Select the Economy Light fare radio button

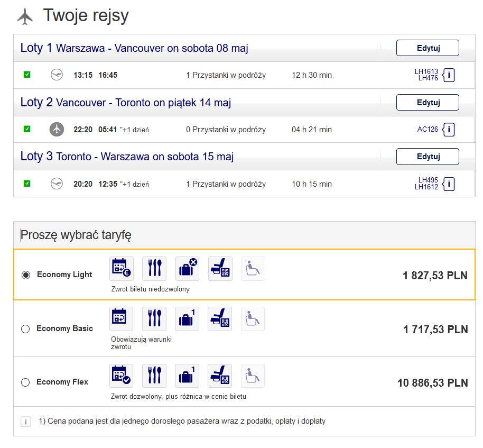click(26, 275)
